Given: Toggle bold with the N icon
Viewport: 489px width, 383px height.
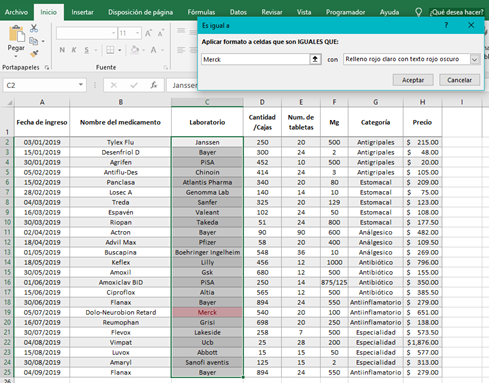Looking at the screenshot, I should click(62, 50).
